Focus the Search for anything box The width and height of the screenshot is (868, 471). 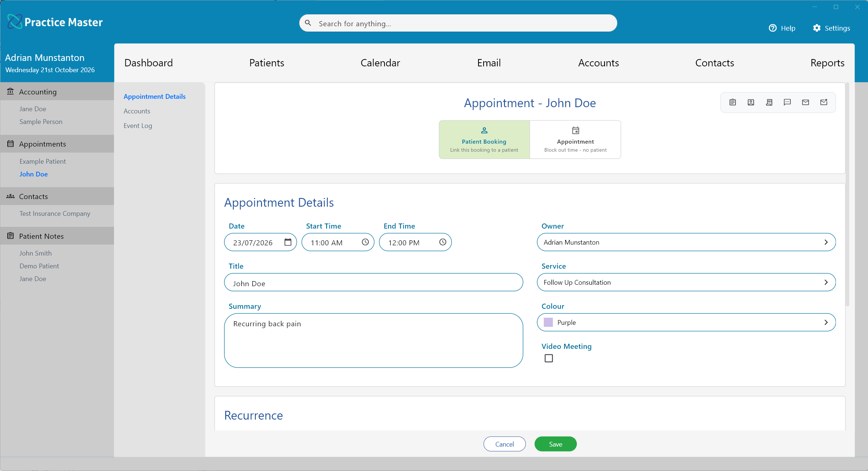(458, 23)
